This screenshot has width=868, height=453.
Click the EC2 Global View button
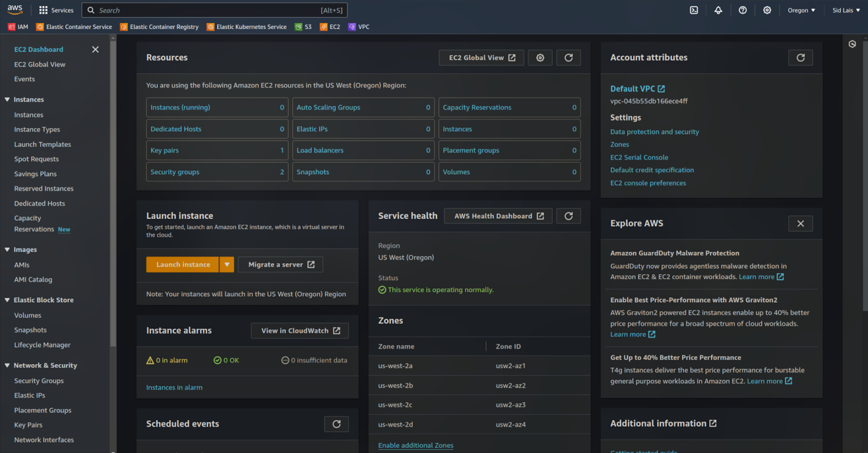pyautogui.click(x=482, y=58)
